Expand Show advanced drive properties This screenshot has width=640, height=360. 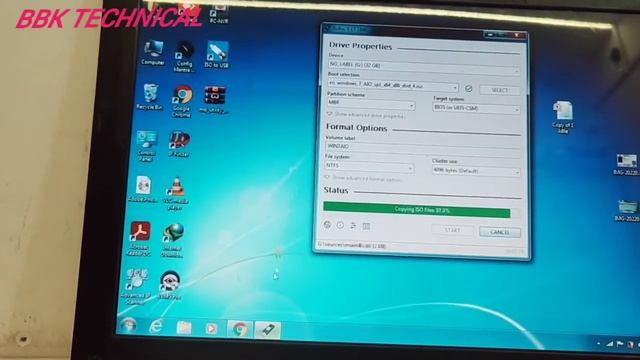366,115
